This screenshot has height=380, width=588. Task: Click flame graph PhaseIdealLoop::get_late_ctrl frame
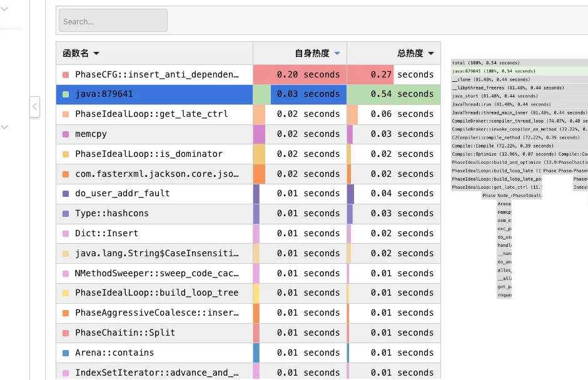497,187
